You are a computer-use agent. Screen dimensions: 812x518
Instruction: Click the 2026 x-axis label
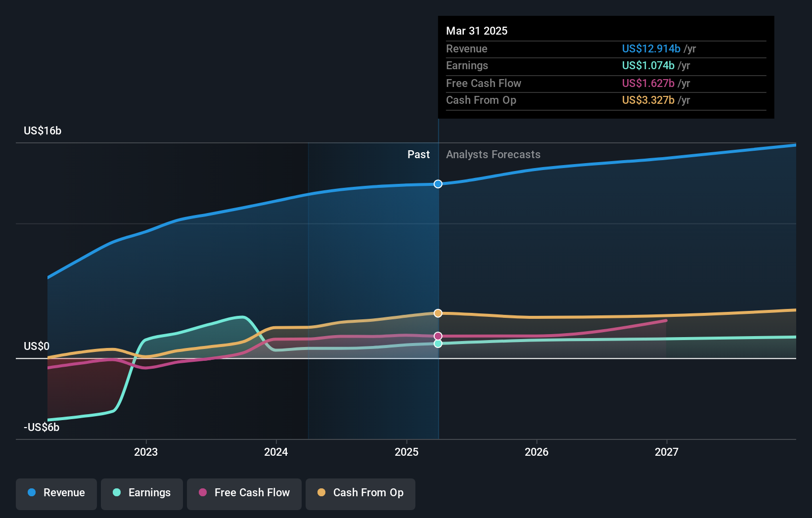(537, 452)
